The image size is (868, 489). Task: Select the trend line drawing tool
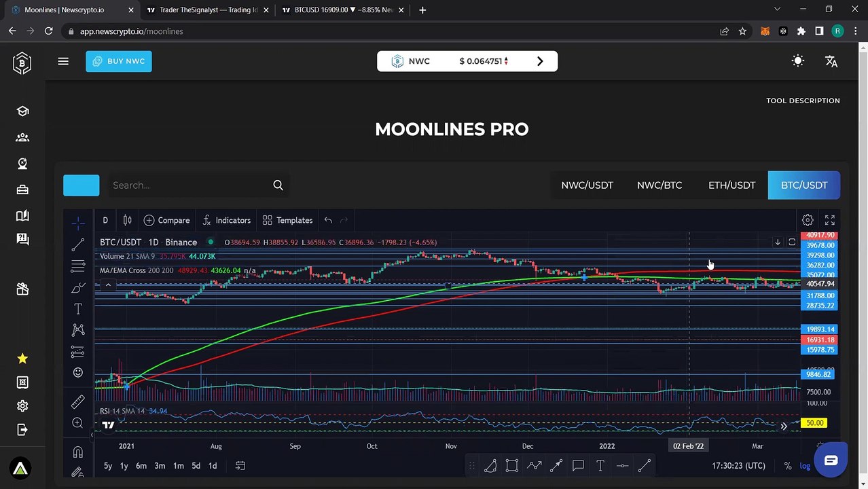pyautogui.click(x=78, y=244)
